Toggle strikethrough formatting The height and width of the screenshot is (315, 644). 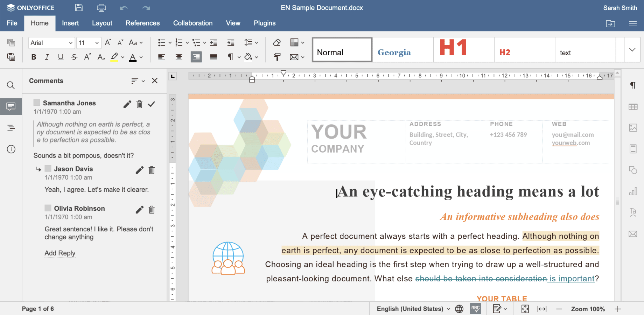[x=74, y=57]
